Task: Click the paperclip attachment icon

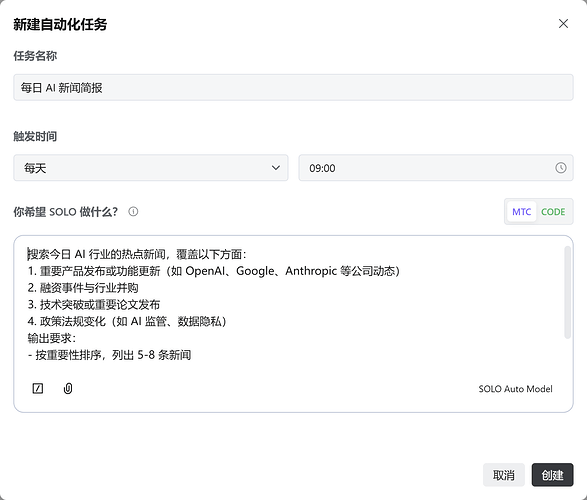Action: [68, 388]
